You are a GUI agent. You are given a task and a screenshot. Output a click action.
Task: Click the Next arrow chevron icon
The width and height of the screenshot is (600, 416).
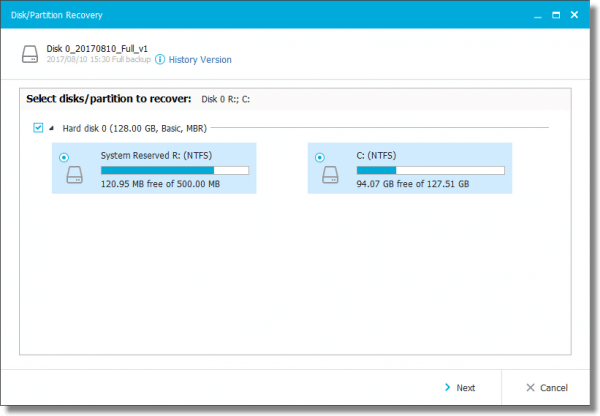click(447, 387)
